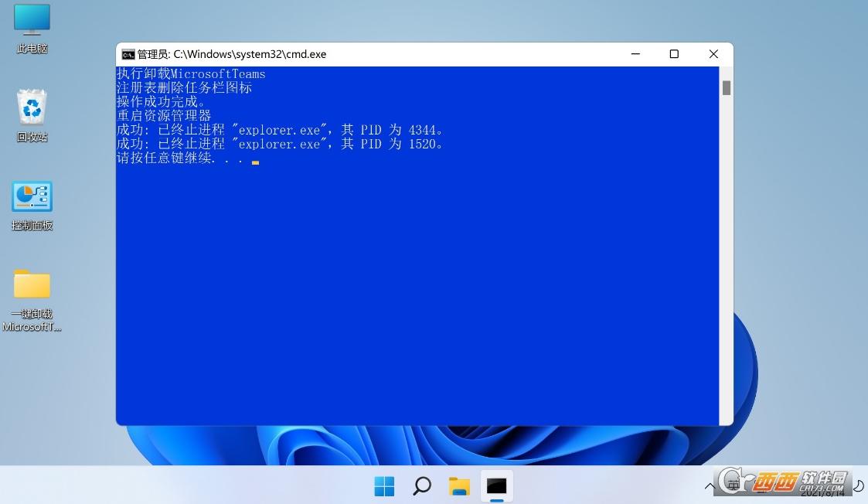Click the title text 管理员: C:\Windows\system32\cmd.exe
This screenshot has height=504, width=868.
coord(232,54)
